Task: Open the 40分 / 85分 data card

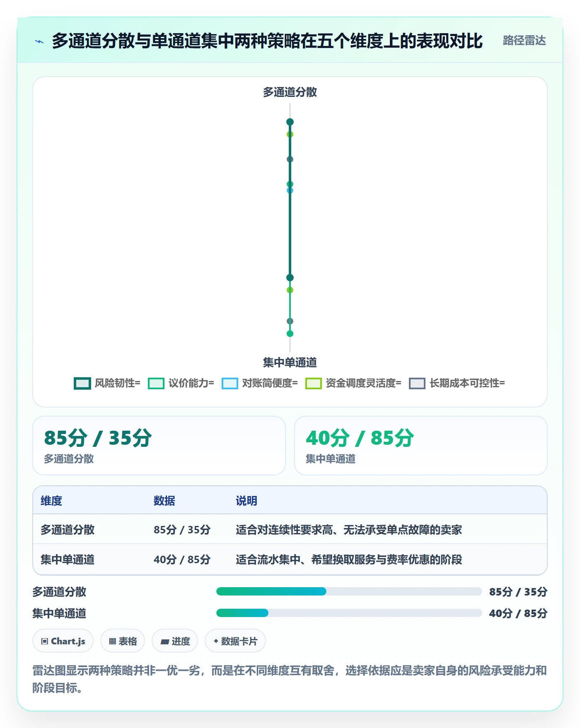Action: tap(421, 446)
